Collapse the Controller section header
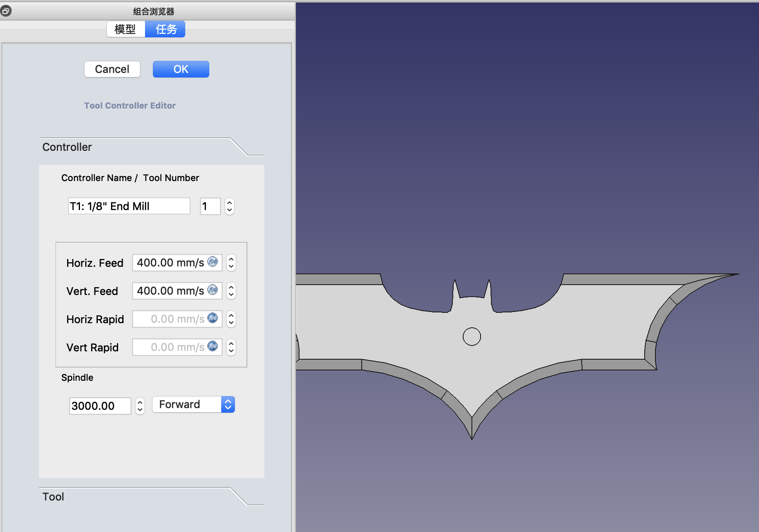The width and height of the screenshot is (759, 532). (x=67, y=147)
